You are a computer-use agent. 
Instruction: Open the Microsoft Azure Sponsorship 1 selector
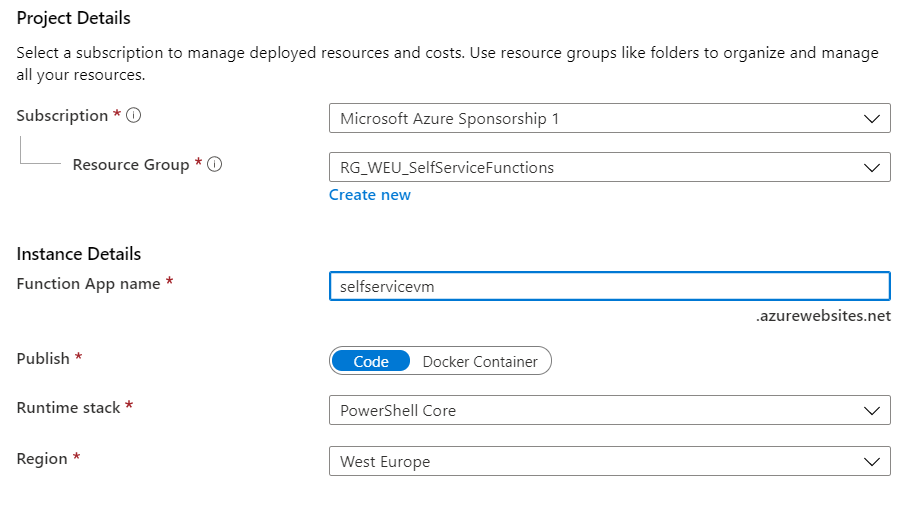[609, 118]
